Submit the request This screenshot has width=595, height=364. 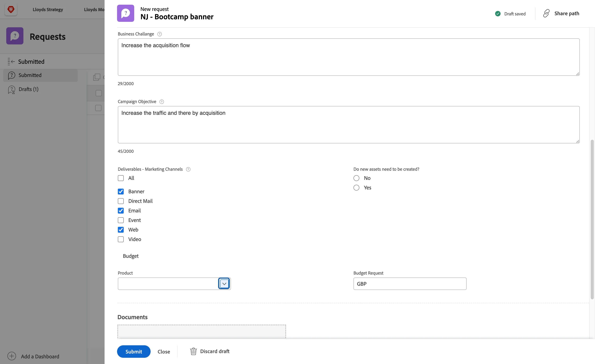click(134, 352)
